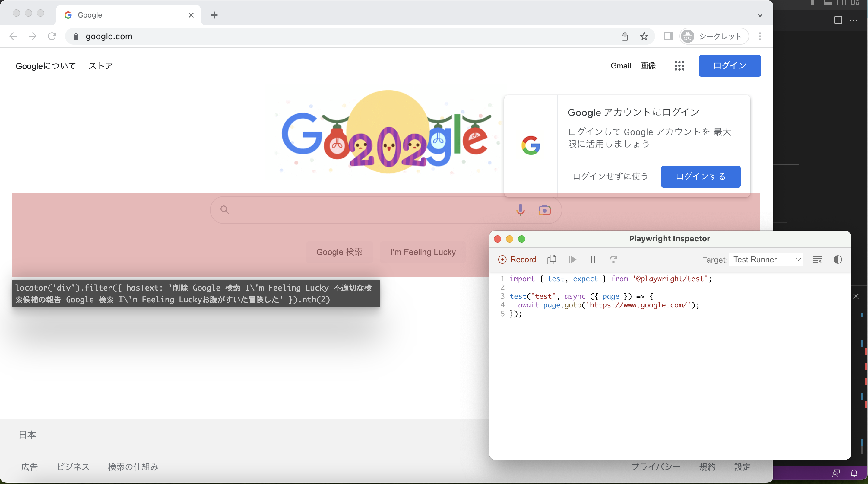Open editor more actions ellipsis menu
Image resolution: width=868 pixels, height=484 pixels.
(854, 20)
